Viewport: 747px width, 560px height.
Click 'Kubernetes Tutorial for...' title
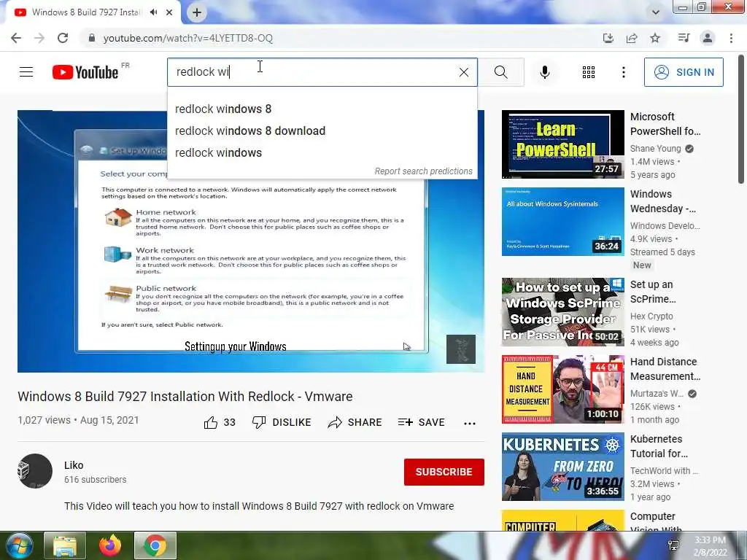(659, 446)
